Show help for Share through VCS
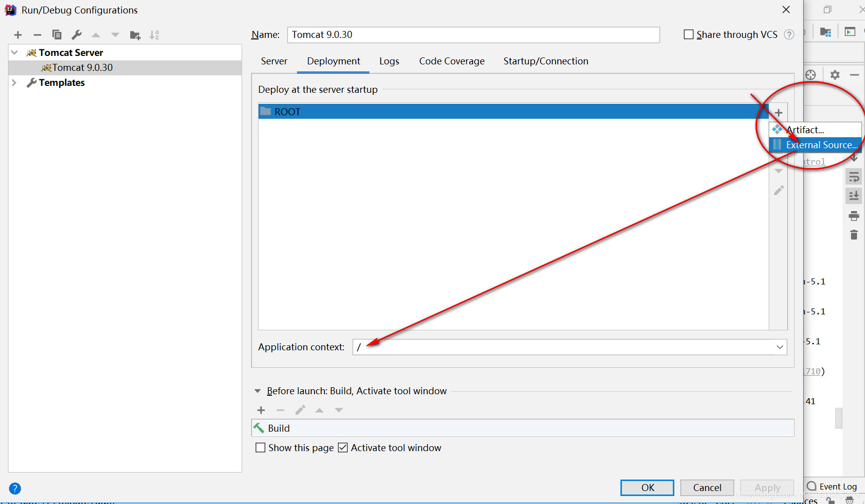The width and height of the screenshot is (865, 504). tap(789, 34)
